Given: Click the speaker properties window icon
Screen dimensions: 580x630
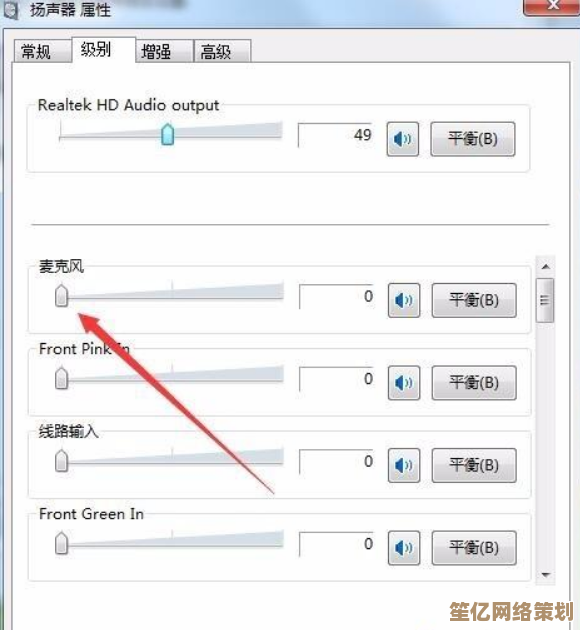Looking at the screenshot, I should click(11, 10).
